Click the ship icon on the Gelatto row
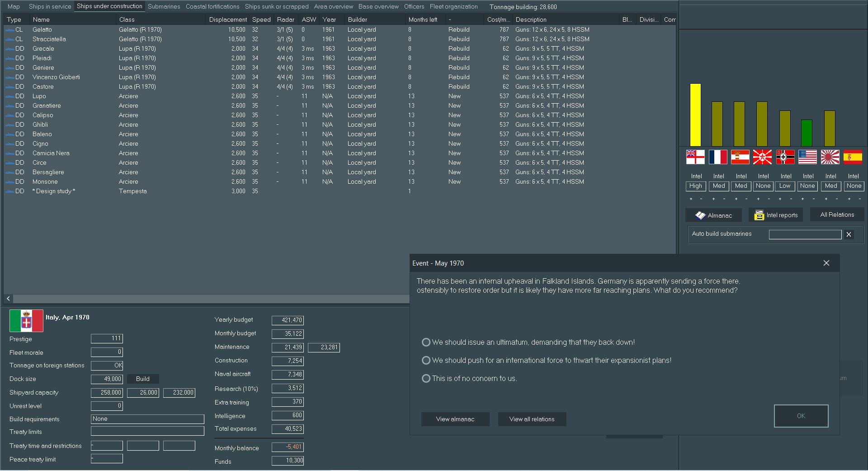 [x=9, y=30]
